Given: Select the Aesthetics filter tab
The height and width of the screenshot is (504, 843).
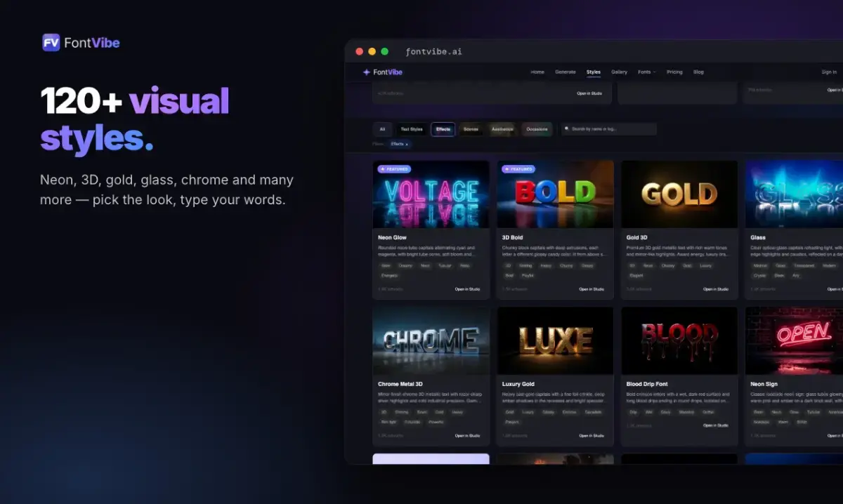Looking at the screenshot, I should 502,129.
